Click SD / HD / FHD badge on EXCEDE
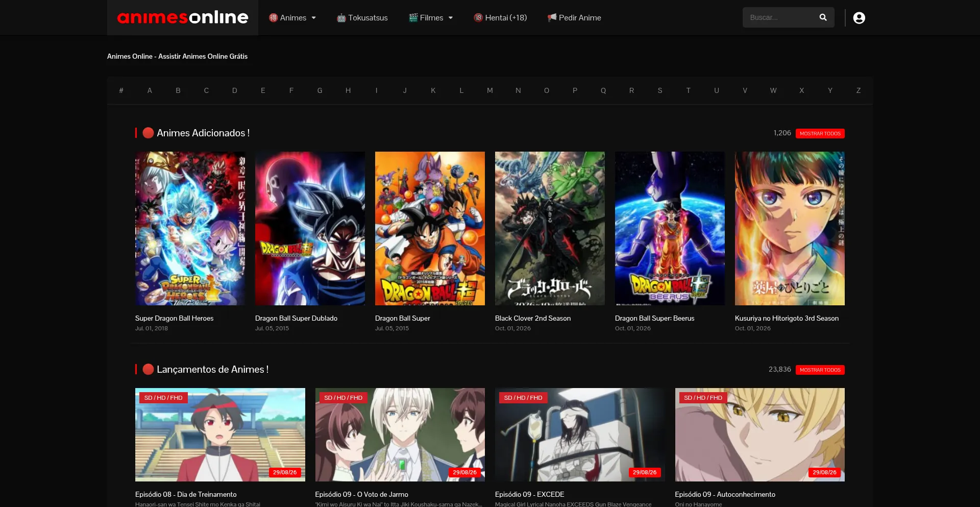Screen dimensions: 980x507 click(x=523, y=398)
